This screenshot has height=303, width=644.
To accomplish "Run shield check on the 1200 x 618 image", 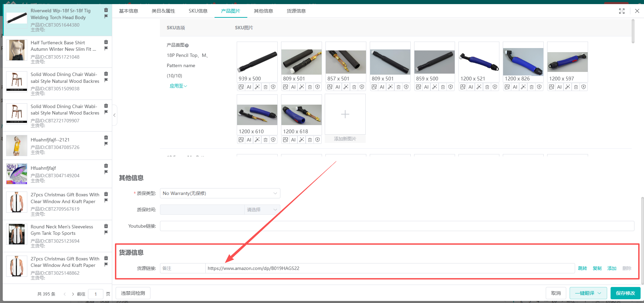I will tap(318, 140).
